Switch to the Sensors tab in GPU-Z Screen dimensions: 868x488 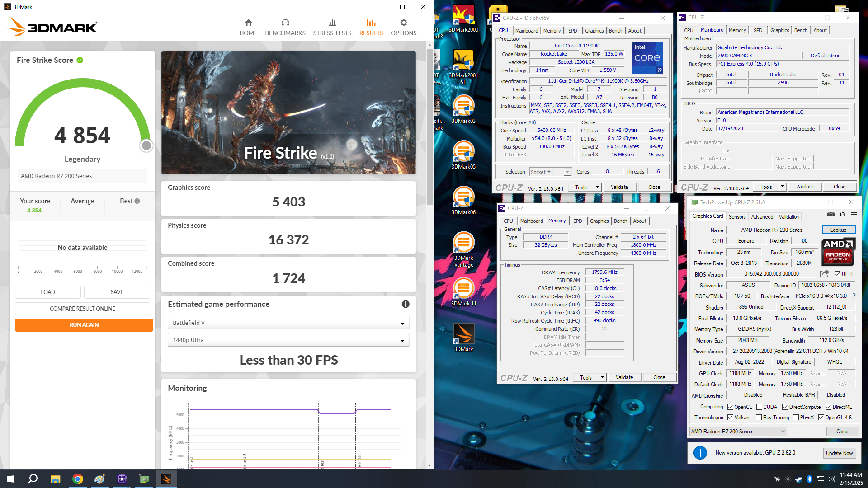coord(737,217)
